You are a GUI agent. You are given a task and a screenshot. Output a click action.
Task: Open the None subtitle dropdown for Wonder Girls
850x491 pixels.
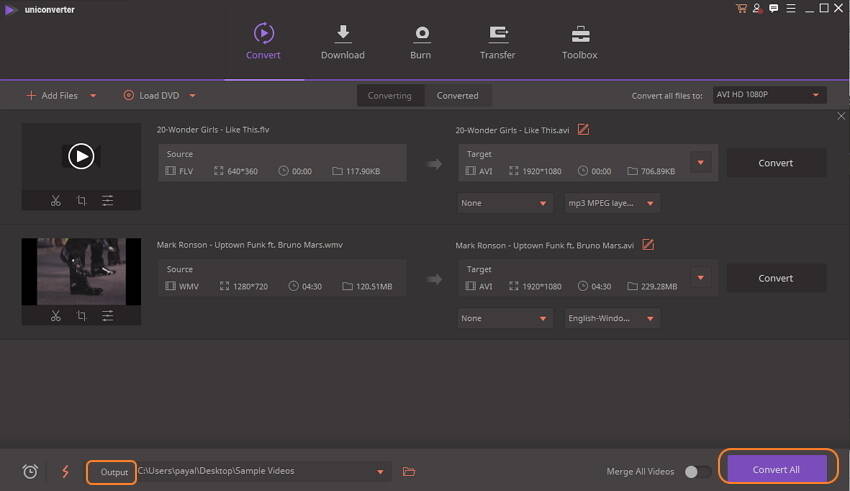click(505, 203)
